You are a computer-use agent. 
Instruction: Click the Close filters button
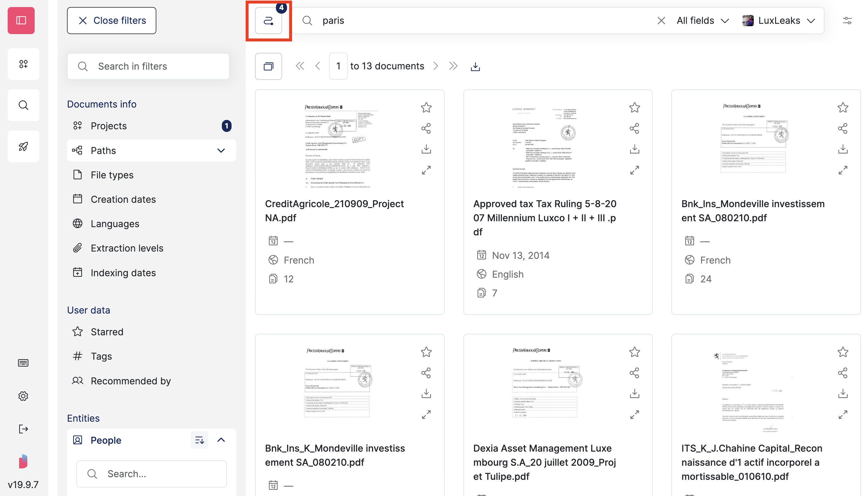point(111,21)
